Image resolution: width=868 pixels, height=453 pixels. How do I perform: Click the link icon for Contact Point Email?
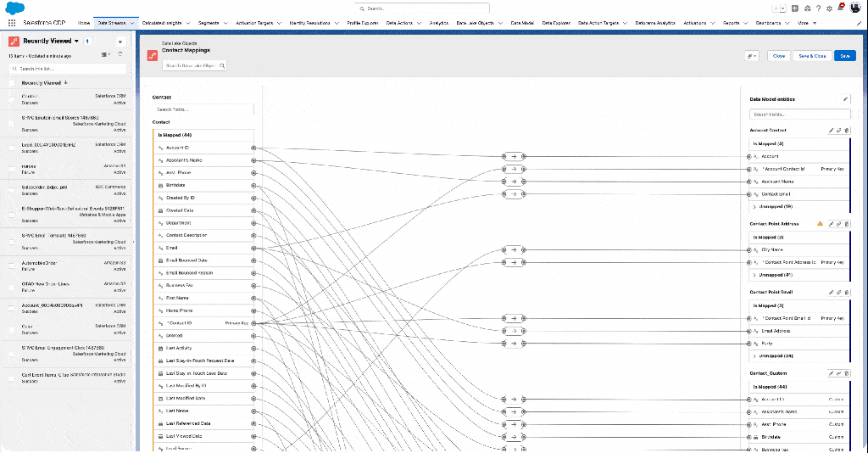tap(838, 292)
